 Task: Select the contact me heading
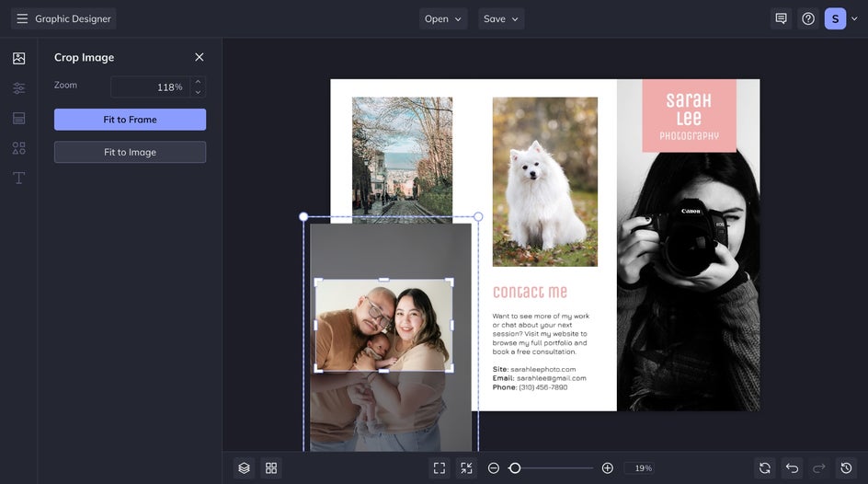click(530, 292)
